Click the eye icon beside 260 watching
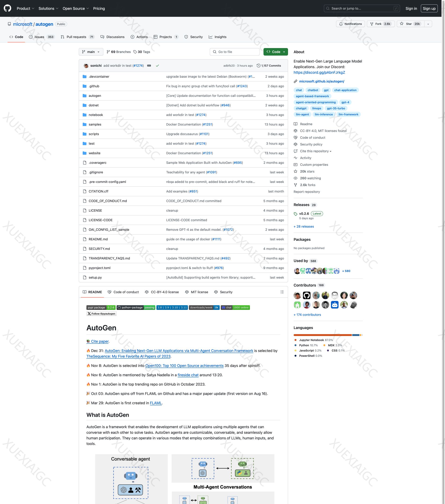The image size is (445, 504). [x=295, y=178]
